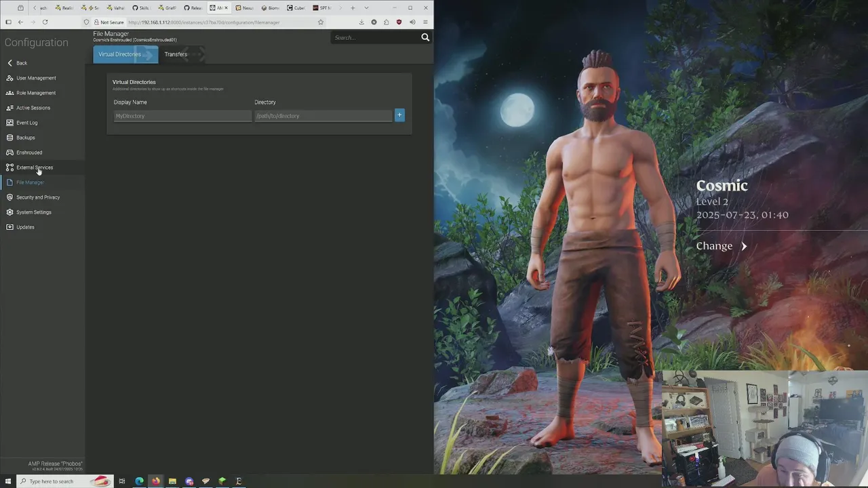Image resolution: width=868 pixels, height=488 pixels.
Task: Expand the list all tabs dropdown
Action: (x=367, y=8)
